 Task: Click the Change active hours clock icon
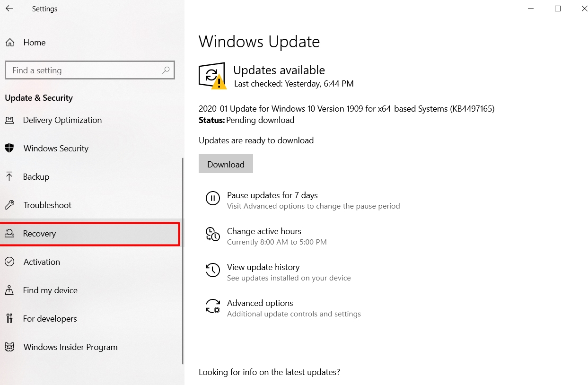(x=212, y=234)
